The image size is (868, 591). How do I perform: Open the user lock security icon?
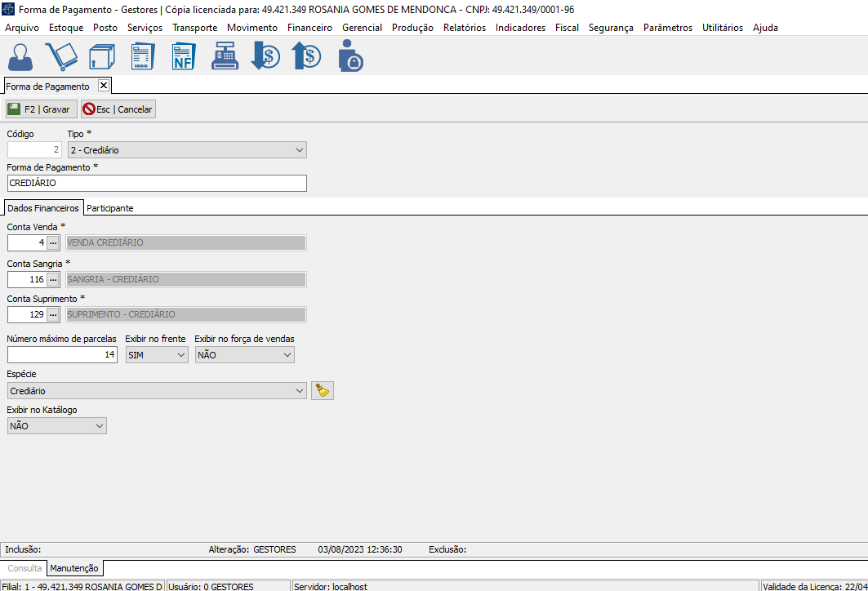point(350,56)
